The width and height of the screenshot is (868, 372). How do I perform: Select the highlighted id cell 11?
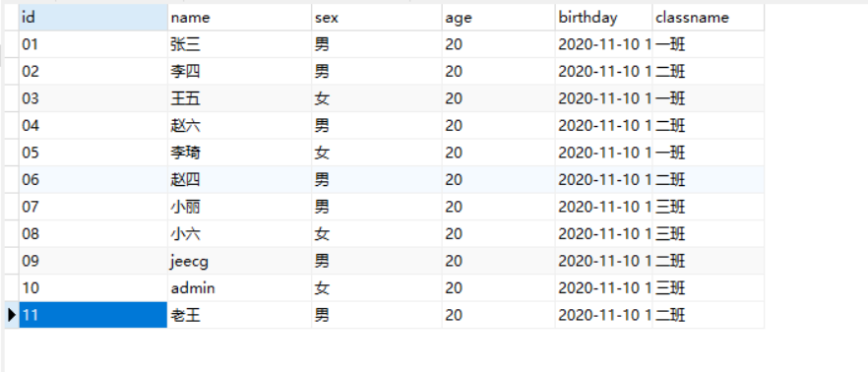pos(93,315)
